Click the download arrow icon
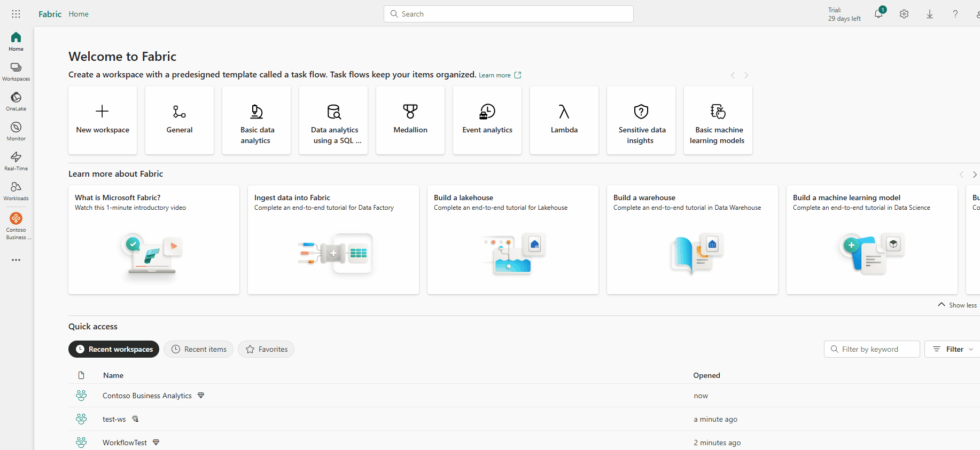 click(x=930, y=14)
